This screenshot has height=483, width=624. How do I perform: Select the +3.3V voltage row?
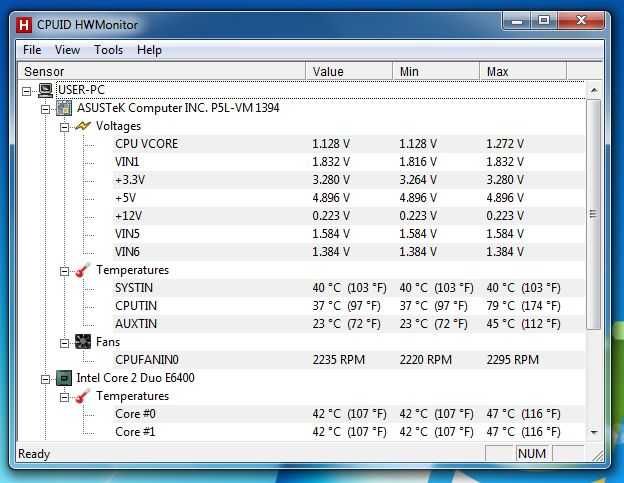348,180
